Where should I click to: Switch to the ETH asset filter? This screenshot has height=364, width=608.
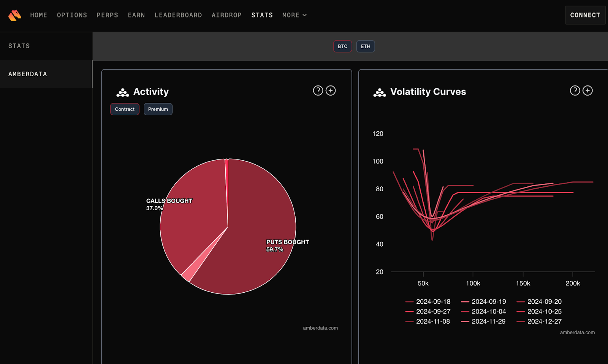pos(365,46)
